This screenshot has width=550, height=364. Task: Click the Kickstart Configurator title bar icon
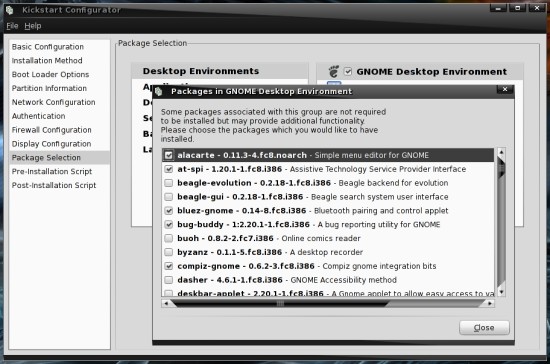[9, 10]
